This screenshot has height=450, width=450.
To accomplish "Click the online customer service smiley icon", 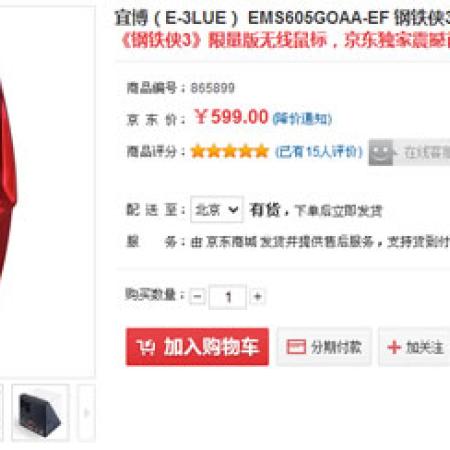I will point(381,153).
